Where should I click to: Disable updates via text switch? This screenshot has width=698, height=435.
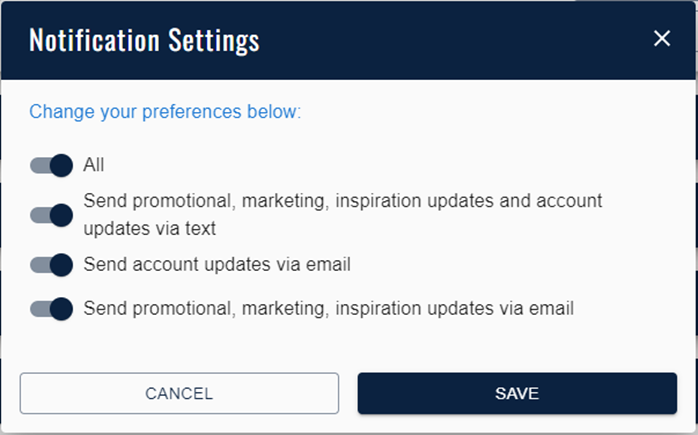[x=52, y=214]
